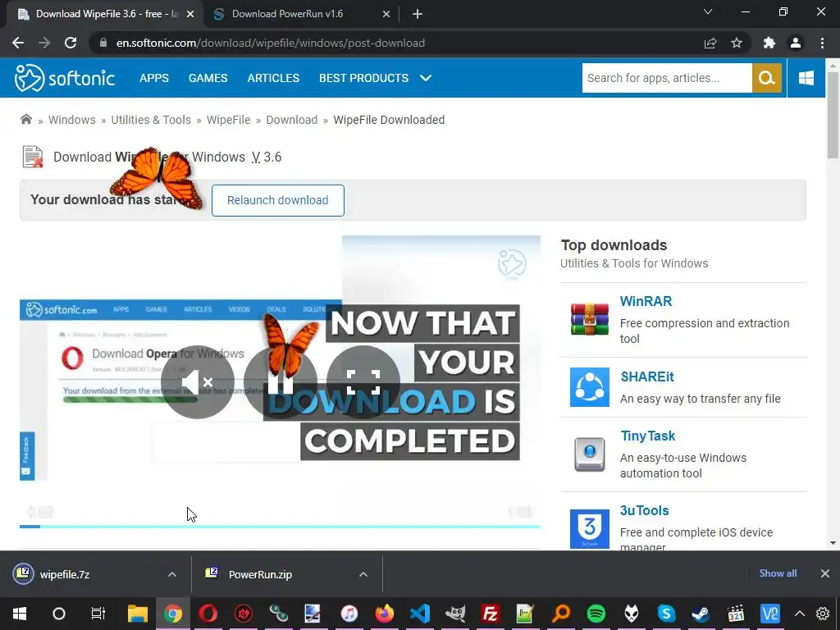This screenshot has height=630, width=840.
Task: Close the Download PowerRun tab
Action: click(x=386, y=14)
